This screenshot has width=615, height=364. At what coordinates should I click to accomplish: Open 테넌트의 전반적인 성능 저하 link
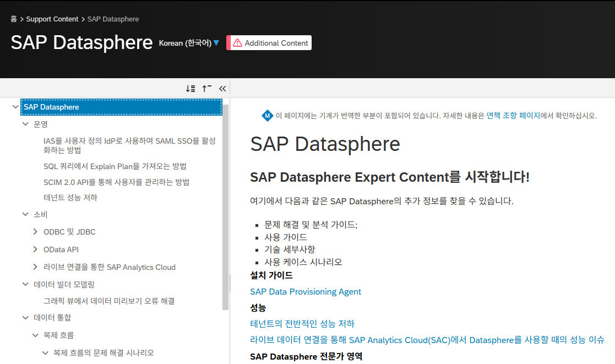[302, 324]
